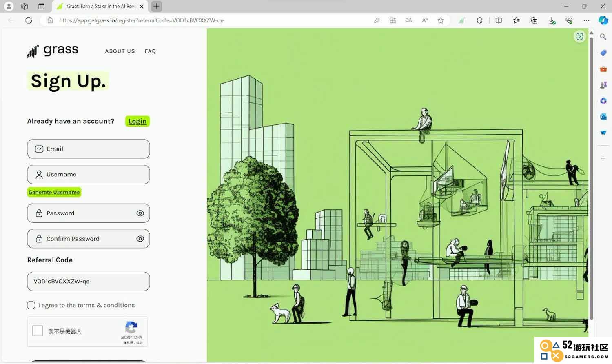Open a new tab with plus button

click(156, 6)
